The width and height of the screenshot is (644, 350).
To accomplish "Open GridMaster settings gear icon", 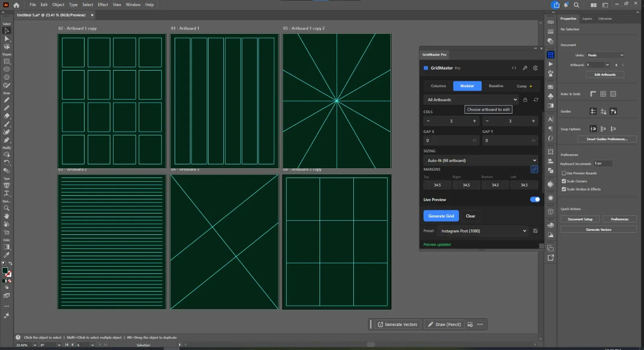I will [535, 68].
